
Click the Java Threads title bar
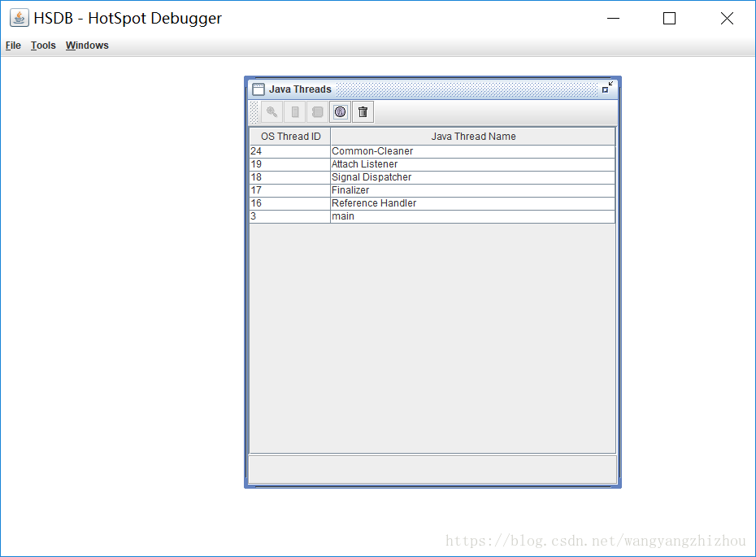tap(432, 89)
